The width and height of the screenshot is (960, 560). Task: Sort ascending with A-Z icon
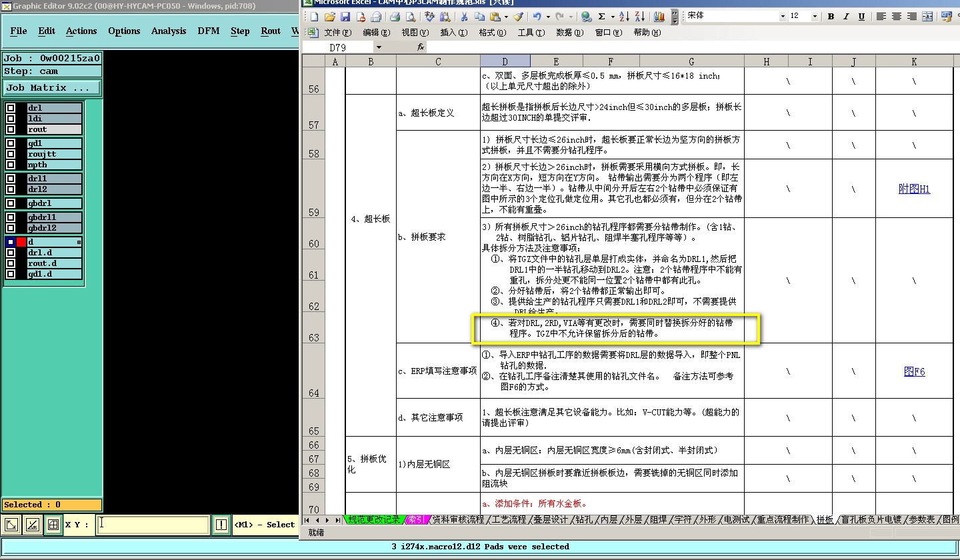tap(625, 17)
